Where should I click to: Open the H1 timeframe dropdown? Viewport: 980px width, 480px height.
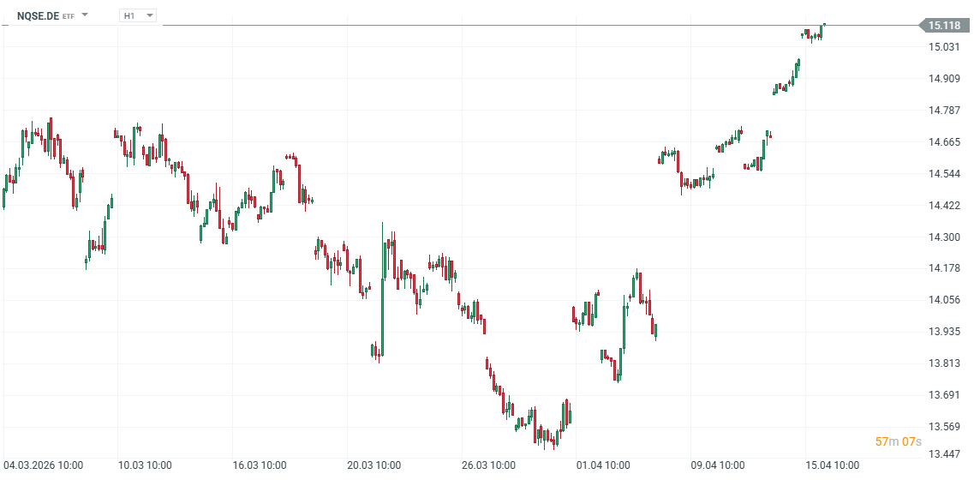point(138,15)
